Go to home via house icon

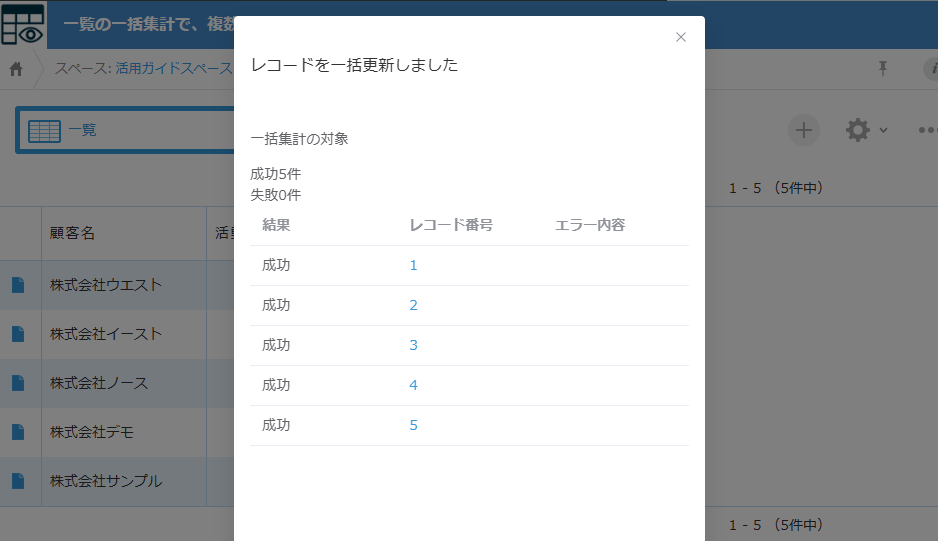point(16,69)
